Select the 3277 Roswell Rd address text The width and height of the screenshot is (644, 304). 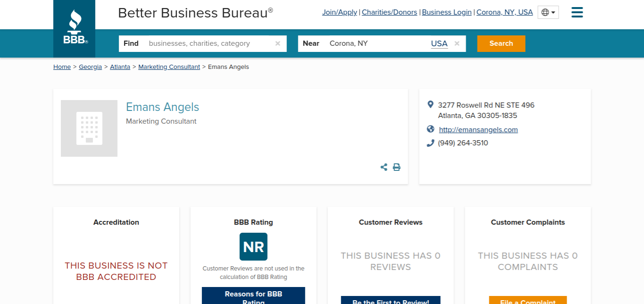click(x=486, y=110)
